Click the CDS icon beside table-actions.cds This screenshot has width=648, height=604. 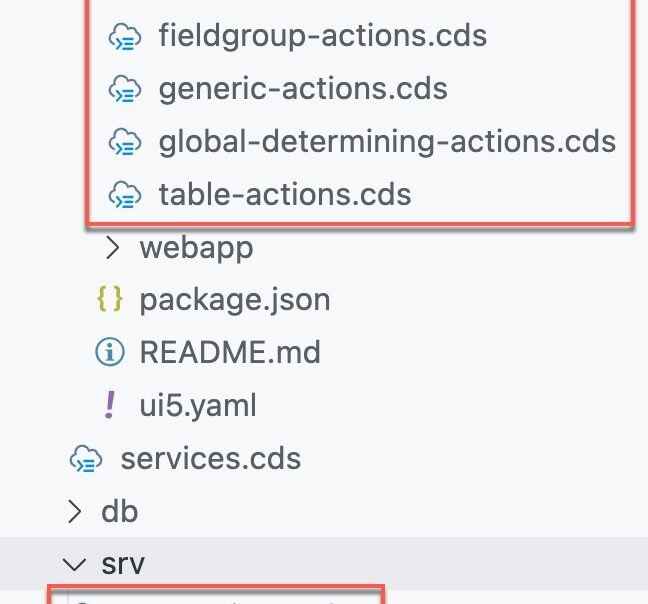click(124, 195)
